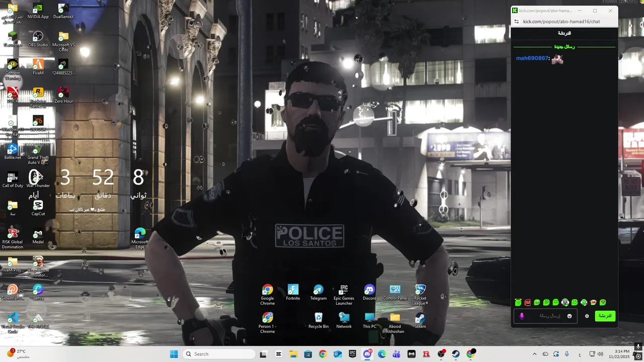Select the Network desktop icon

coord(344,321)
